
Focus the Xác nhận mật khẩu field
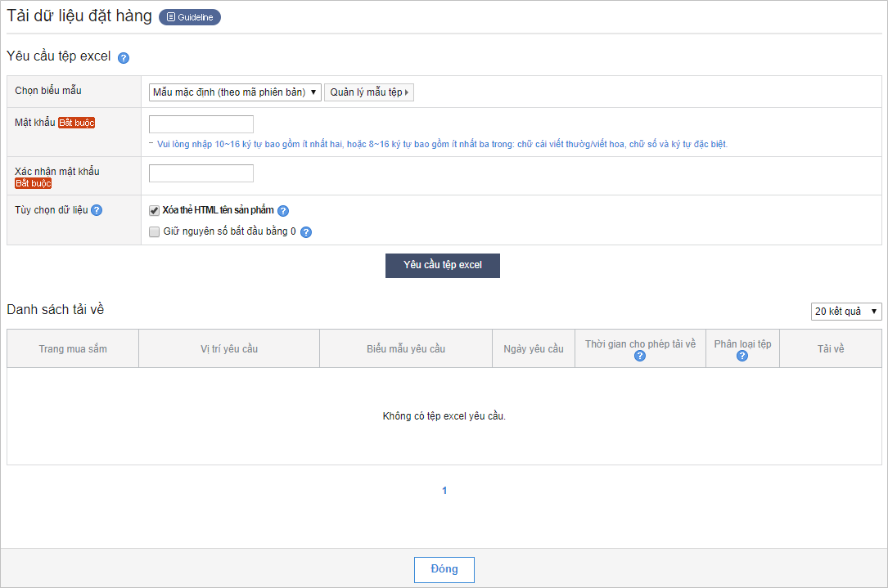coord(201,173)
